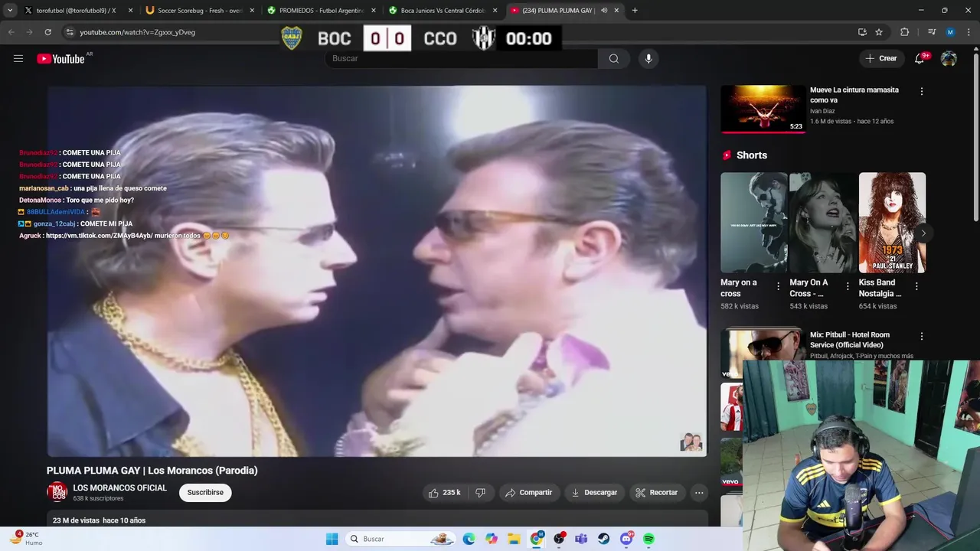Open the Chrome three-dot menu
The width and height of the screenshot is (980, 551).
pos(969,32)
